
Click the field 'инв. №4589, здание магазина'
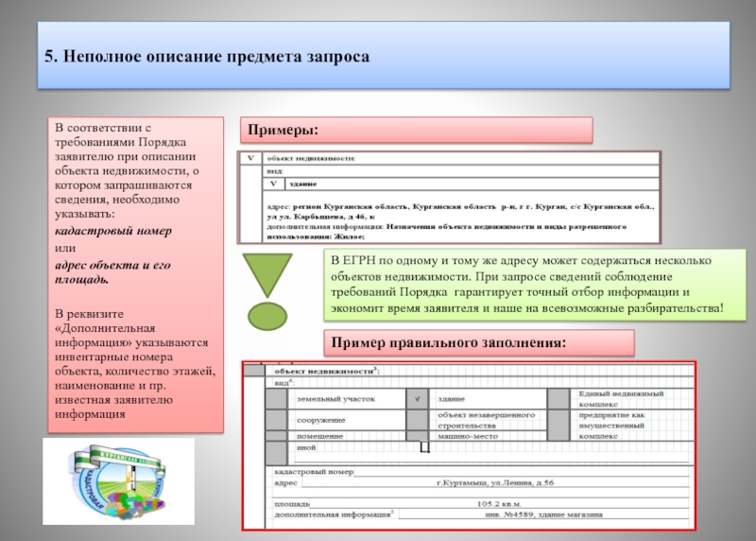(x=544, y=515)
